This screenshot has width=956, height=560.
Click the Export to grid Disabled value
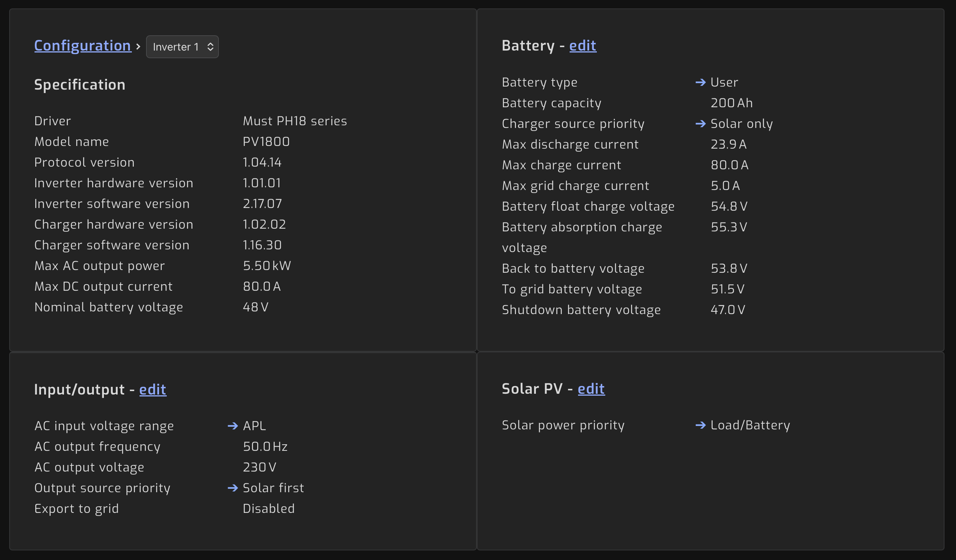pos(269,509)
